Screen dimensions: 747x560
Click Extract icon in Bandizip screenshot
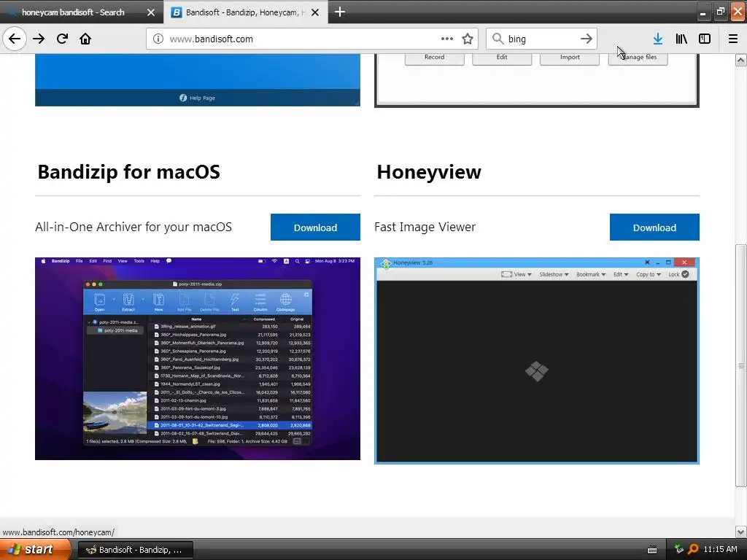point(128,302)
